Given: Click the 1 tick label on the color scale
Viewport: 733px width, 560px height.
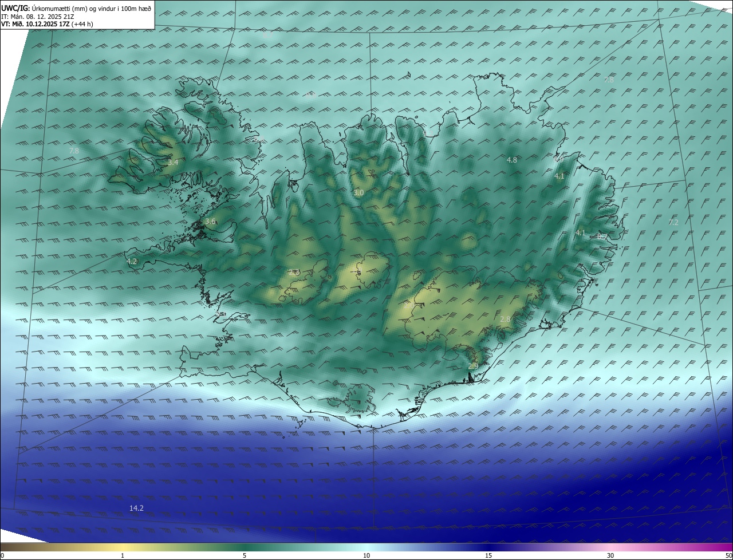Looking at the screenshot, I should (x=123, y=555).
